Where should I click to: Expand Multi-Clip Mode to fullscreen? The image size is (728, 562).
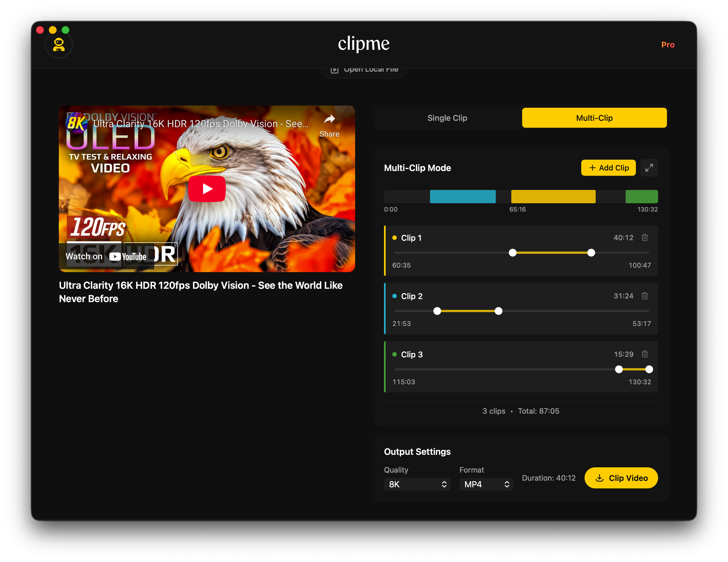649,168
